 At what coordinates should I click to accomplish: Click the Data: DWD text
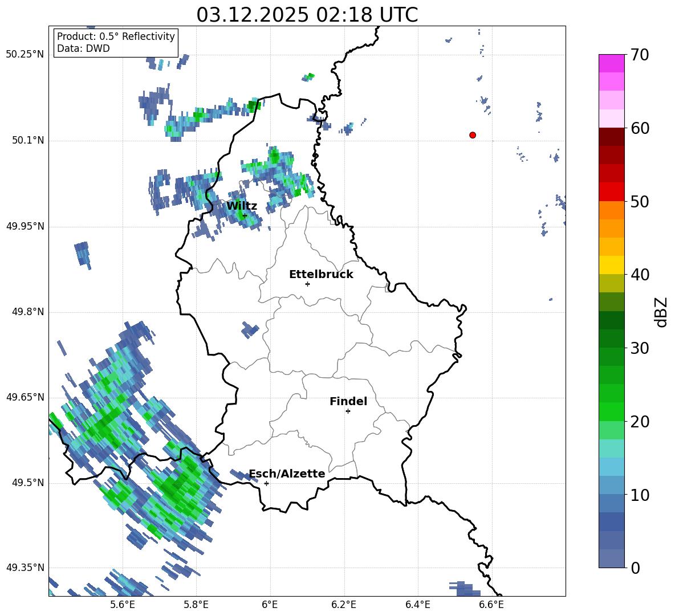pyautogui.click(x=83, y=48)
